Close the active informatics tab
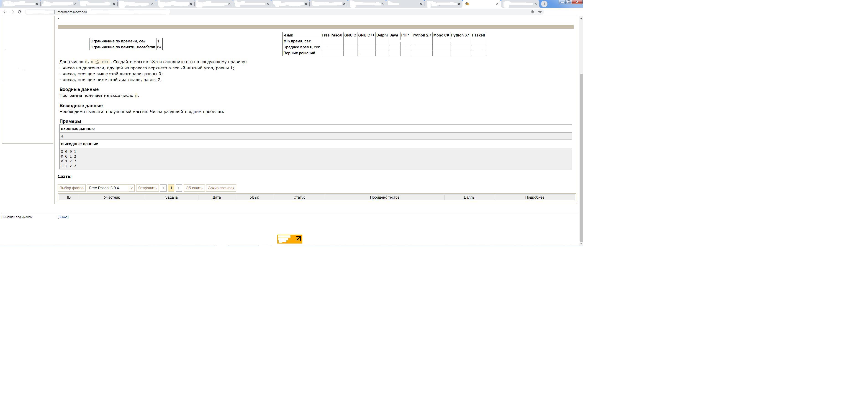This screenshot has width=868, height=415. pos(497,4)
